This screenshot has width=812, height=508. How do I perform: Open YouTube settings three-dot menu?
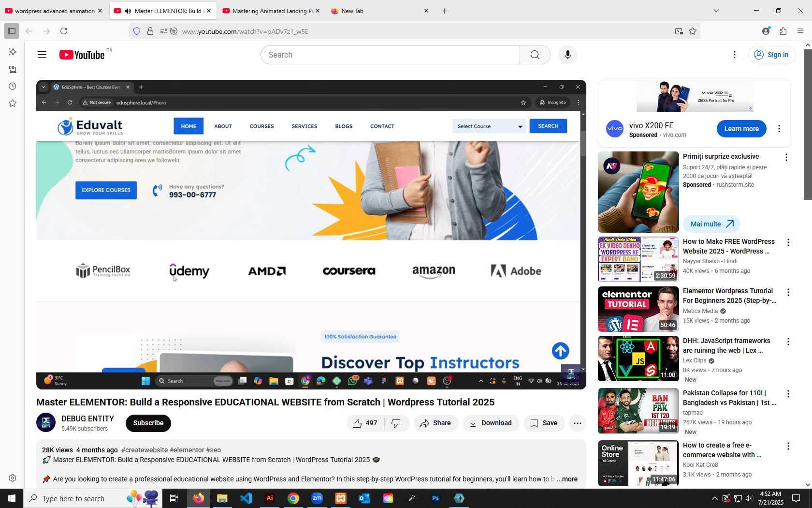pyautogui.click(x=734, y=55)
